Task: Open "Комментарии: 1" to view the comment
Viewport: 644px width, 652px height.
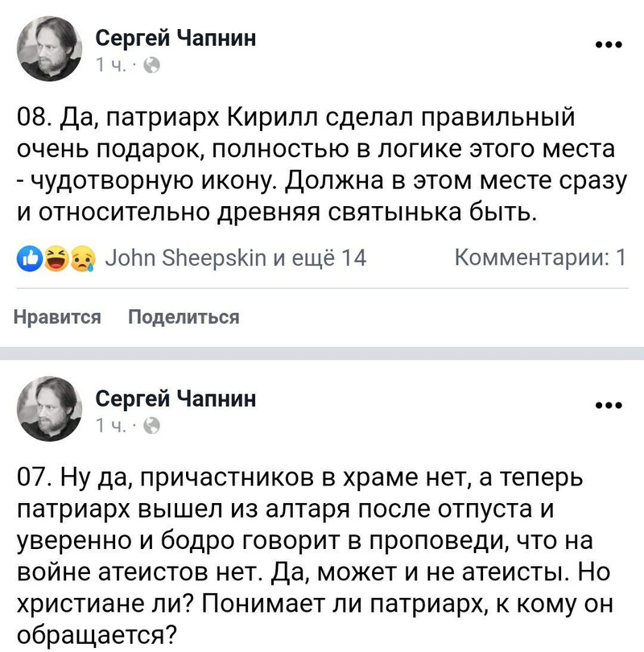Action: (540, 258)
